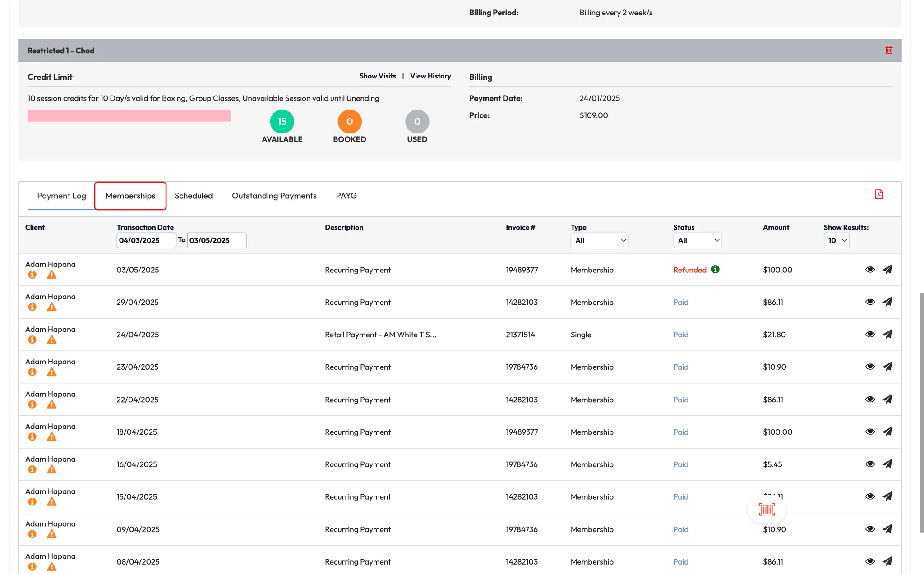This screenshot has width=924, height=574.
Task: Open the Outstanding Payments tab
Action: tap(274, 196)
